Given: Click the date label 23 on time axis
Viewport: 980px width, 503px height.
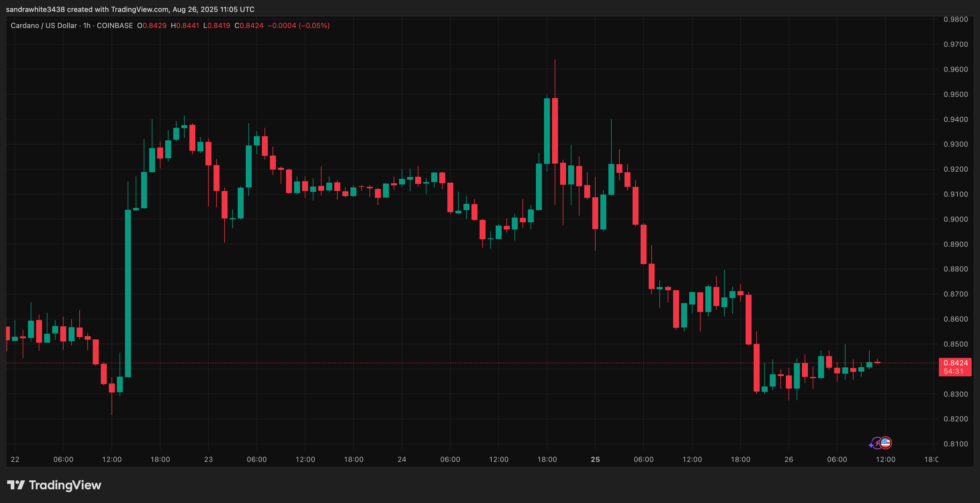Looking at the screenshot, I should [x=208, y=459].
